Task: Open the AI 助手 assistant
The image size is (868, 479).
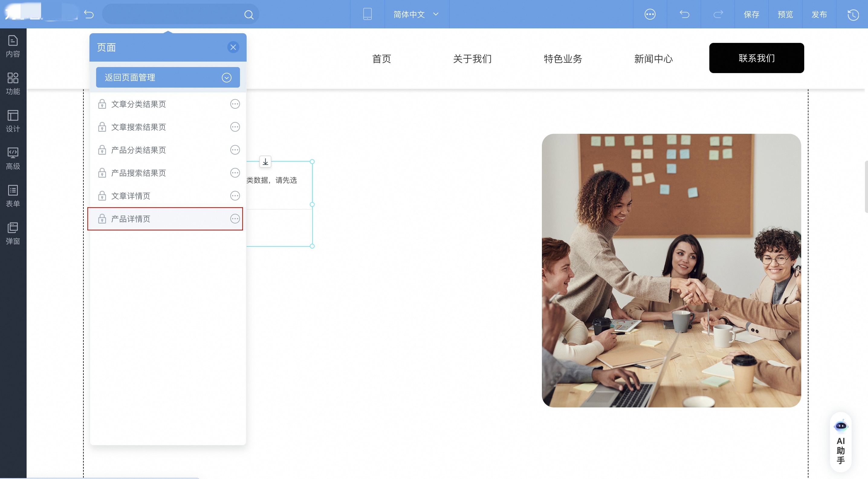Action: tap(841, 442)
